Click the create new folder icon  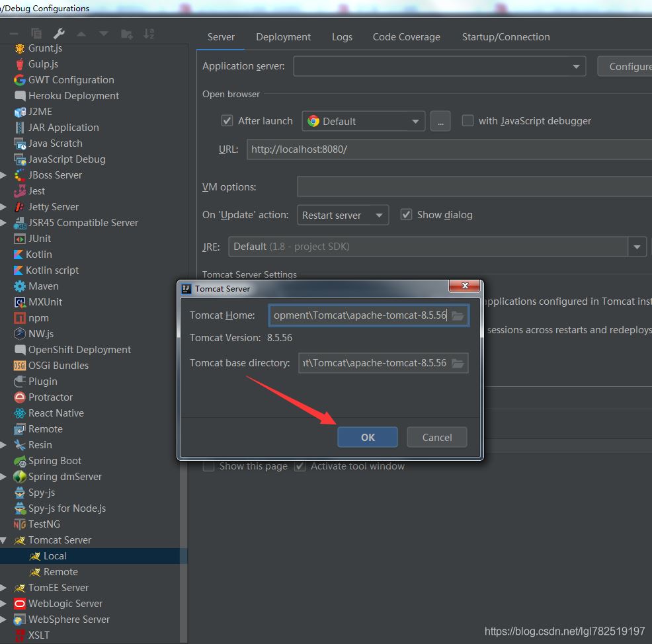click(x=126, y=33)
